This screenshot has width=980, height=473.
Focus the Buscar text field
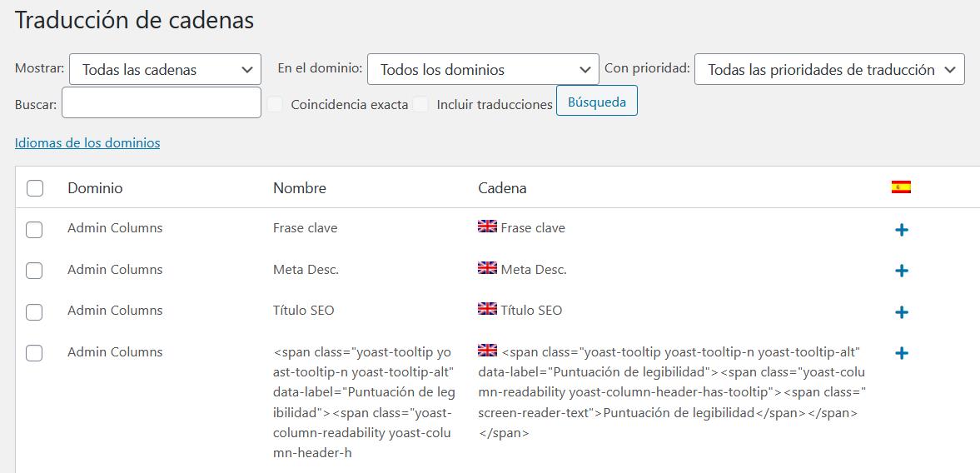click(162, 102)
